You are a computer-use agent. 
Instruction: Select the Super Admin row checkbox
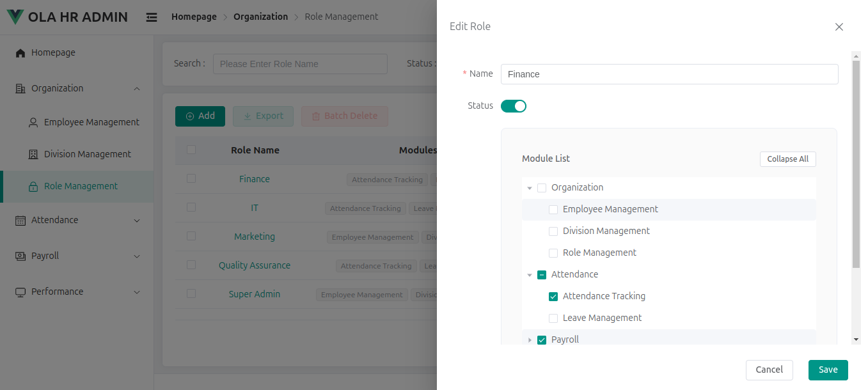pyautogui.click(x=191, y=293)
